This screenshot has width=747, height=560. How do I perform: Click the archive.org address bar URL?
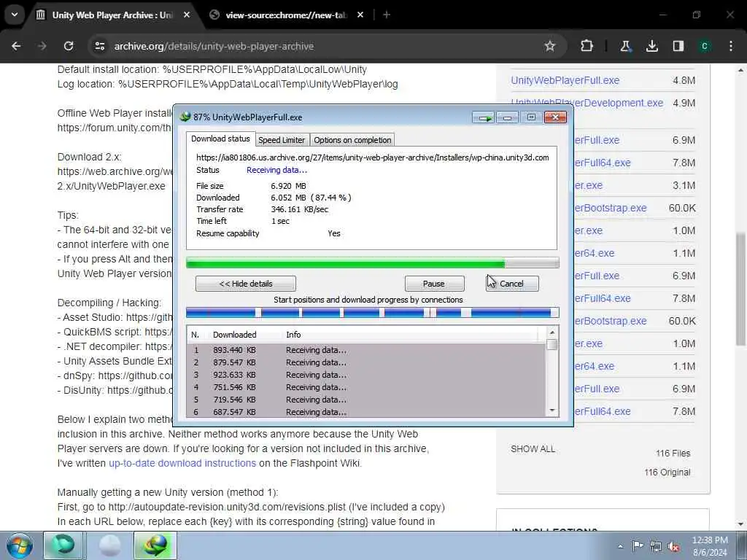click(214, 46)
